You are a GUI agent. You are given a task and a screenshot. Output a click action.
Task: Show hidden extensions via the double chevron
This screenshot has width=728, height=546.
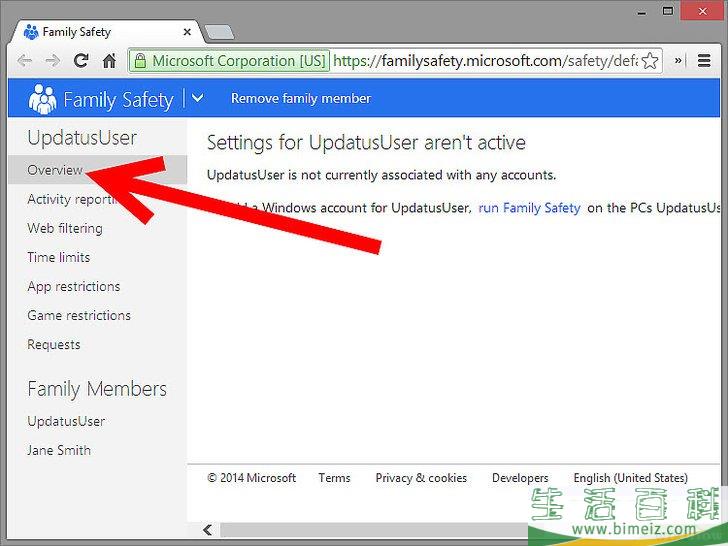[678, 60]
